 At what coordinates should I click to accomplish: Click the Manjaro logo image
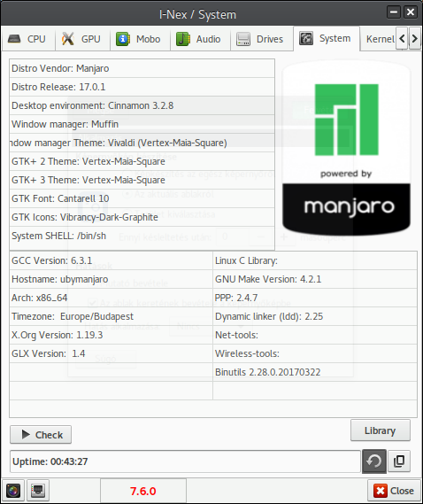346,148
